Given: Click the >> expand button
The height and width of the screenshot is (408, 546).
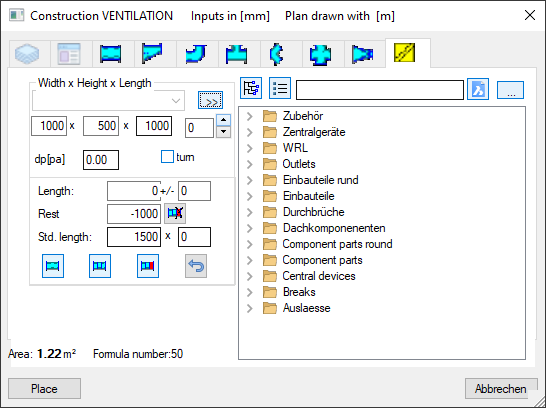Looking at the screenshot, I should (x=210, y=101).
